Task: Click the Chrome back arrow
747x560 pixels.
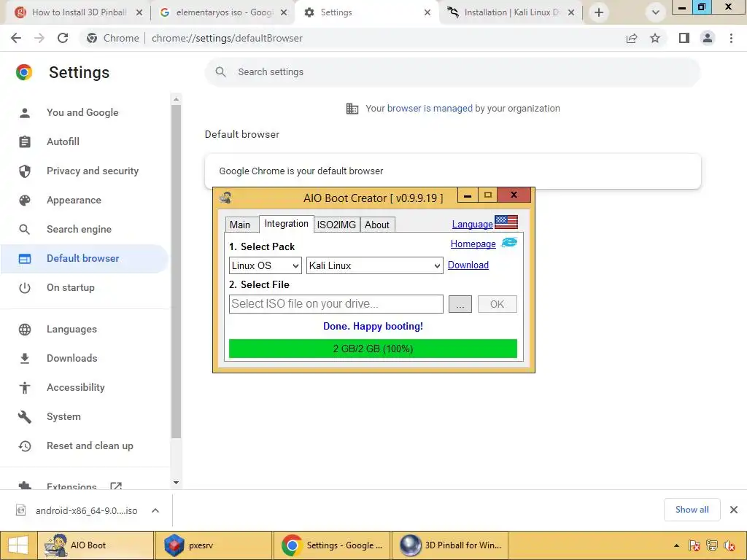Action: click(16, 38)
